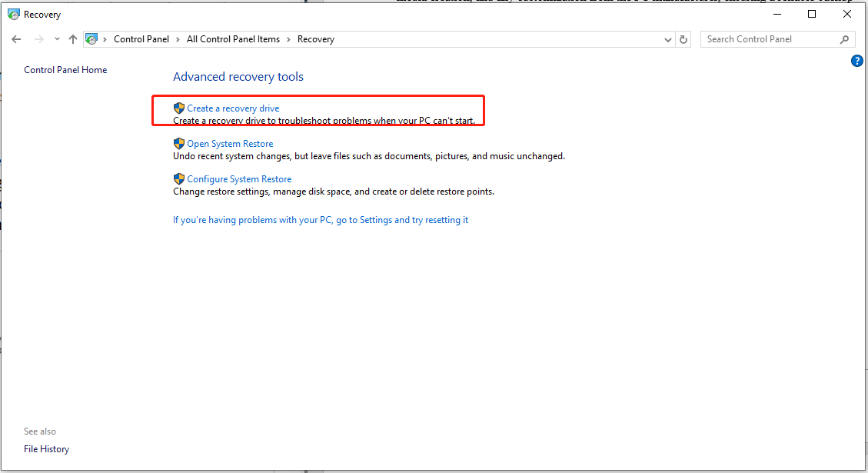Click the blue Help question mark icon
The height and width of the screenshot is (473, 868).
pos(856,60)
